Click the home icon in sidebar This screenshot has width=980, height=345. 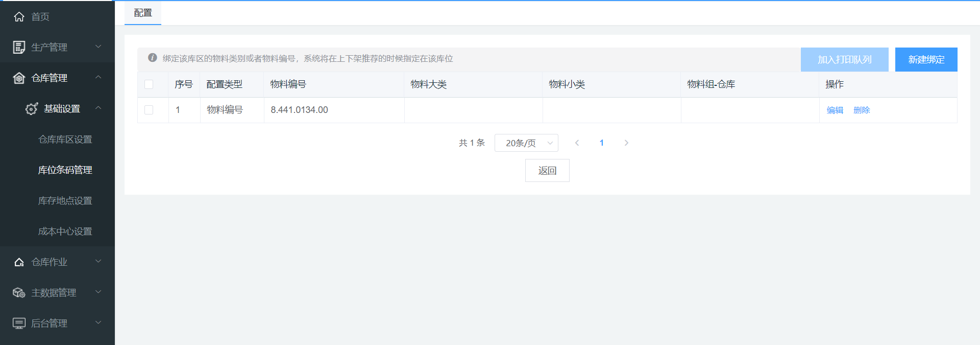click(19, 17)
